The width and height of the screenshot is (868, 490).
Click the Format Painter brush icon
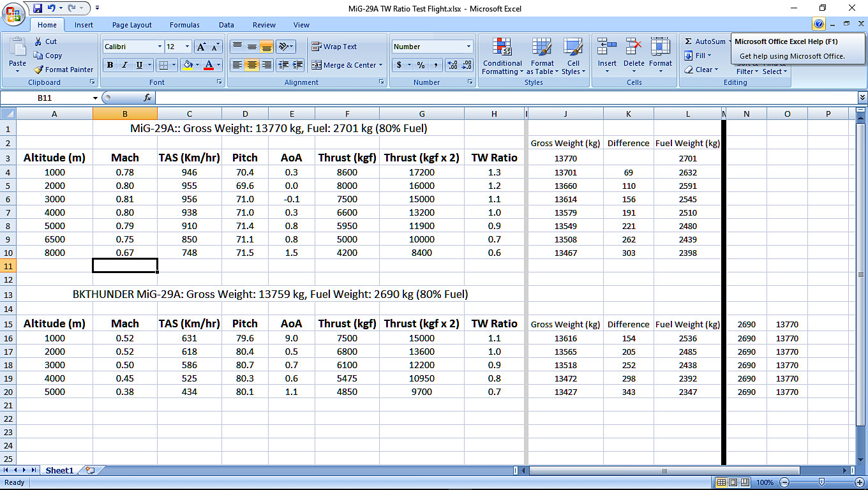pyautogui.click(x=38, y=70)
